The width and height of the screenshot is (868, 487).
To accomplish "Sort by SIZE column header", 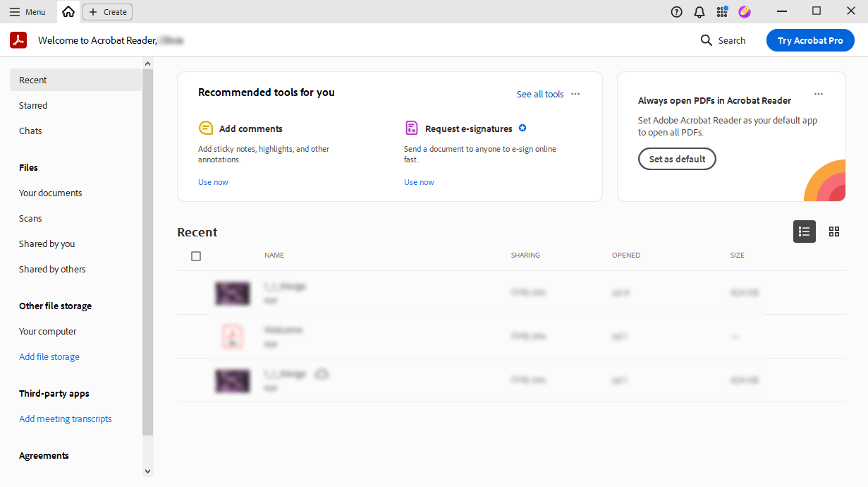I will click(x=738, y=255).
